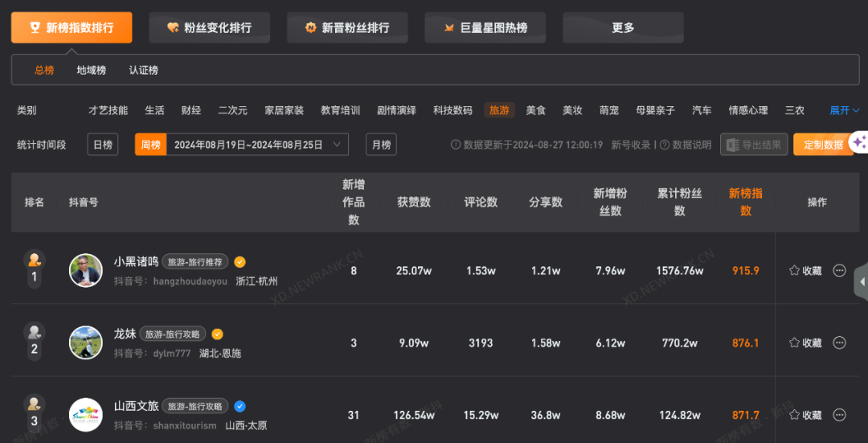Click the 小黑诸鸣 profile avatar

tap(86, 271)
